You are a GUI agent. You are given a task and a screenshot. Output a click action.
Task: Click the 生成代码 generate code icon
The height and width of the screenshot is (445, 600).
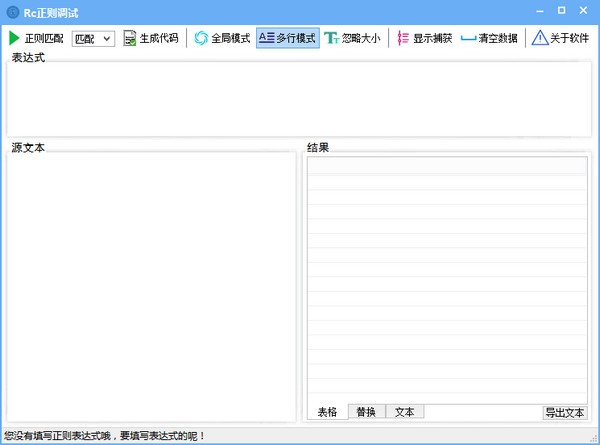pos(130,38)
